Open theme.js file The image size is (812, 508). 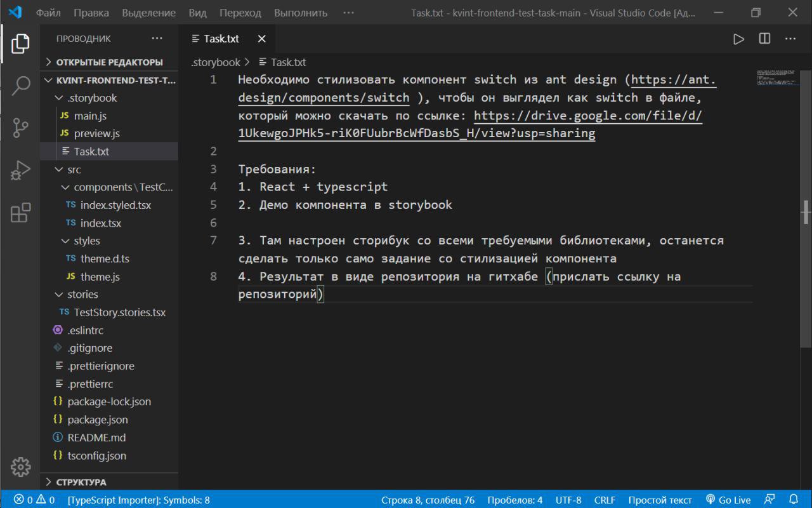click(x=109, y=276)
